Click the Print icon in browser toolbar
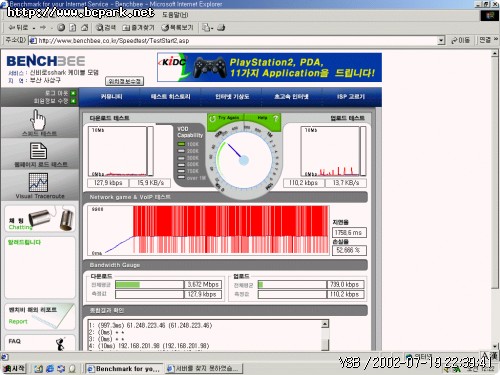Image resolution: width=500 pixels, height=375 pixels. [x=221, y=28]
